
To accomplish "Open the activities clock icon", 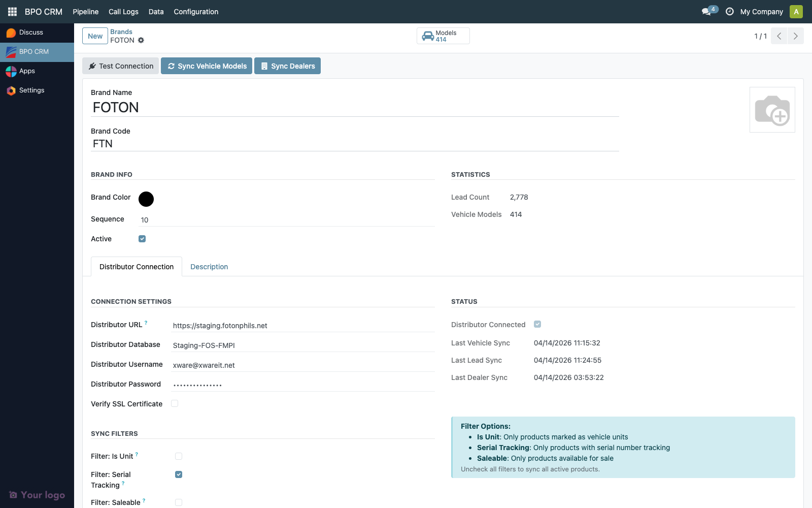I will click(730, 11).
